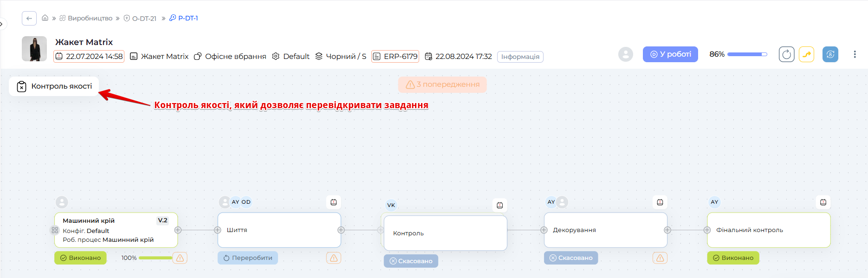Click the Жакет Matrix product thumbnail

coord(34,49)
